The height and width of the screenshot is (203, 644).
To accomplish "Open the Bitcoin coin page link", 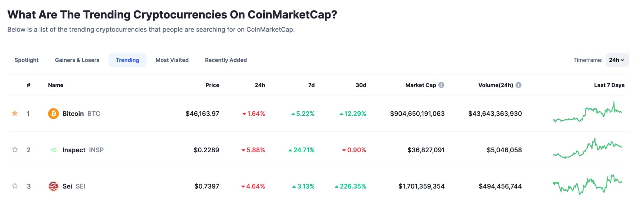I will 73,113.
